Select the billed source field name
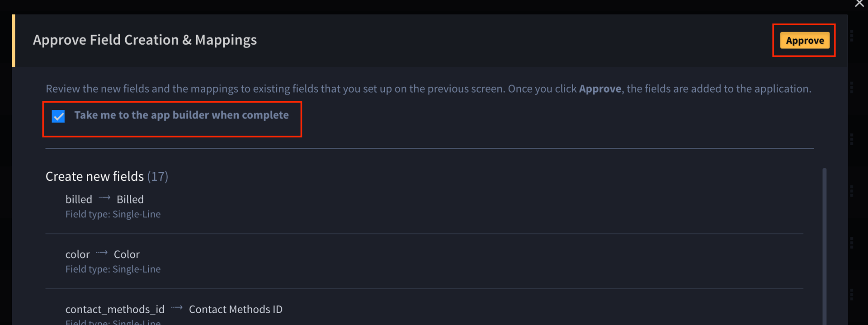The width and height of the screenshot is (868, 325). point(79,199)
